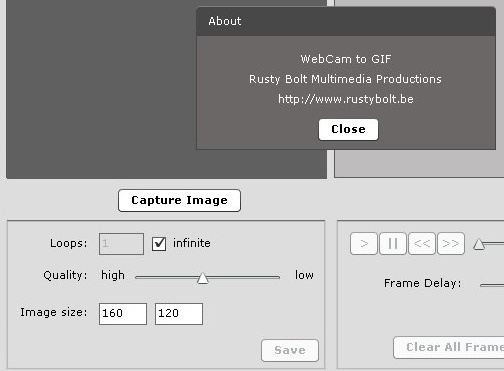
Task: Open the rustybolt.be URL in About
Action: (x=346, y=99)
